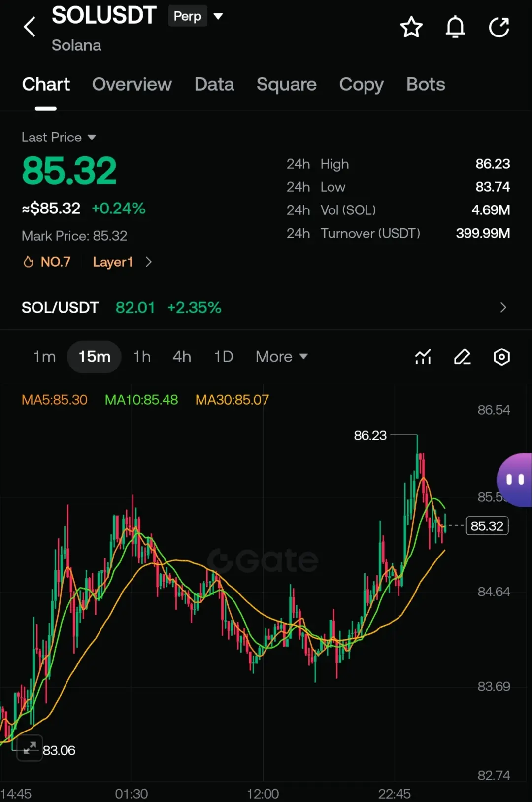Image resolution: width=532 pixels, height=802 pixels.
Task: Tap the 83.69 price axis label
Action: pyautogui.click(x=494, y=686)
